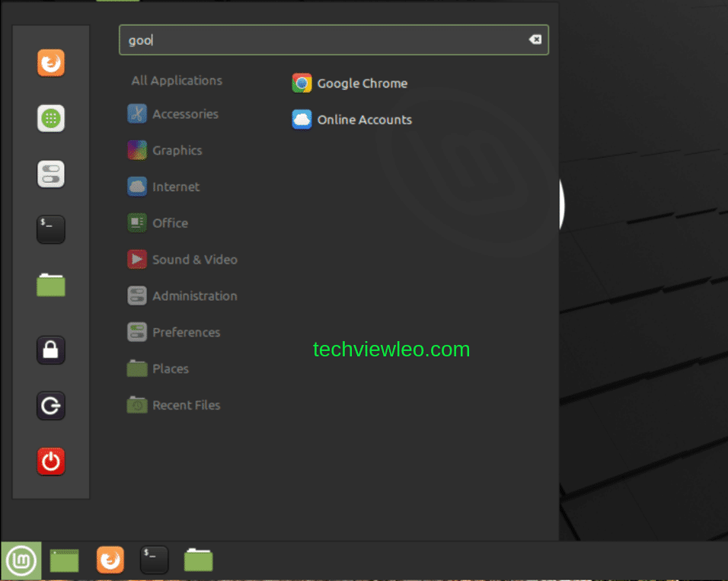Open the Mint Menu icon in the taskbar
The image size is (728, 581).
[x=21, y=560]
